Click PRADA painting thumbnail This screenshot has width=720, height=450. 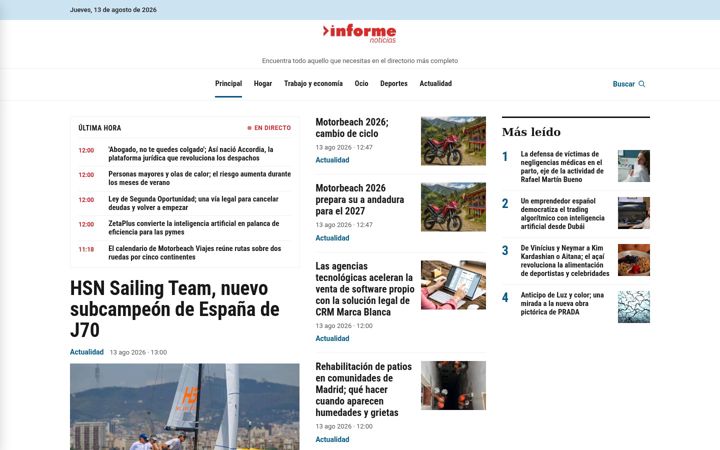click(x=634, y=307)
